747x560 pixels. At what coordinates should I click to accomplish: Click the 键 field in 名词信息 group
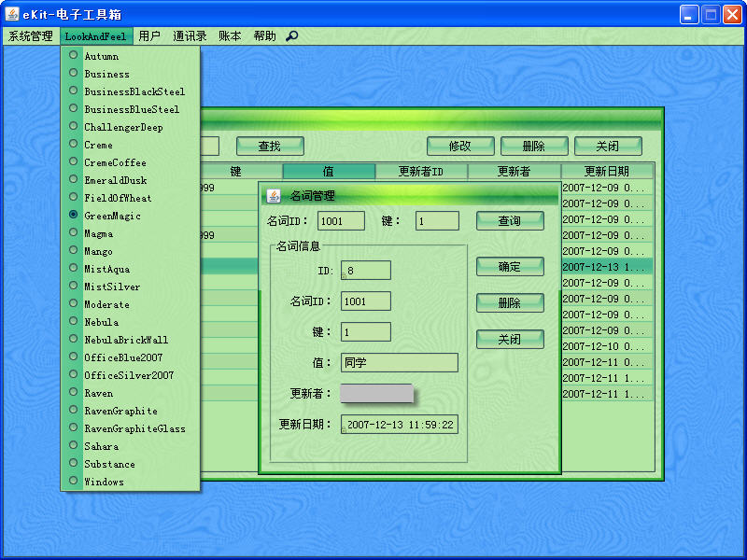coord(366,332)
